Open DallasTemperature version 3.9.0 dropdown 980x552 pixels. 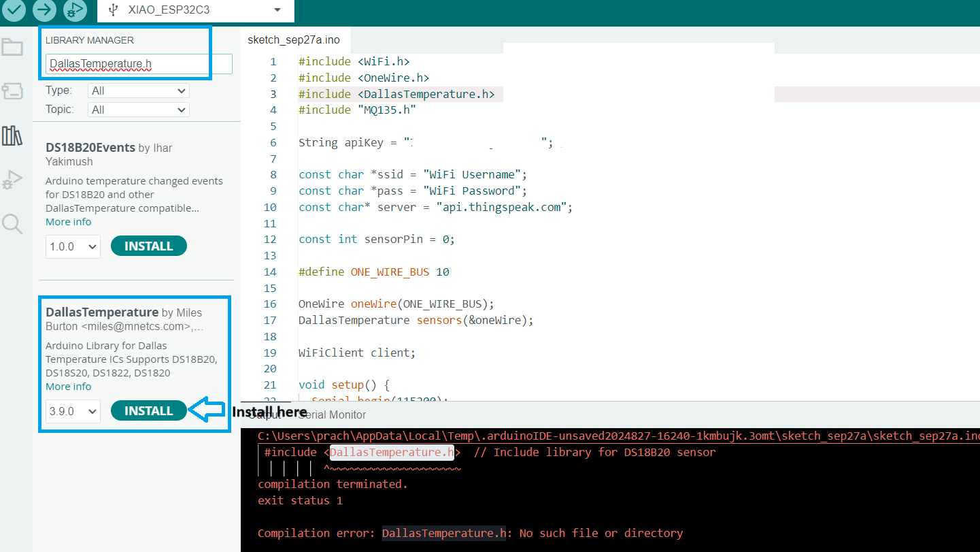[73, 411]
